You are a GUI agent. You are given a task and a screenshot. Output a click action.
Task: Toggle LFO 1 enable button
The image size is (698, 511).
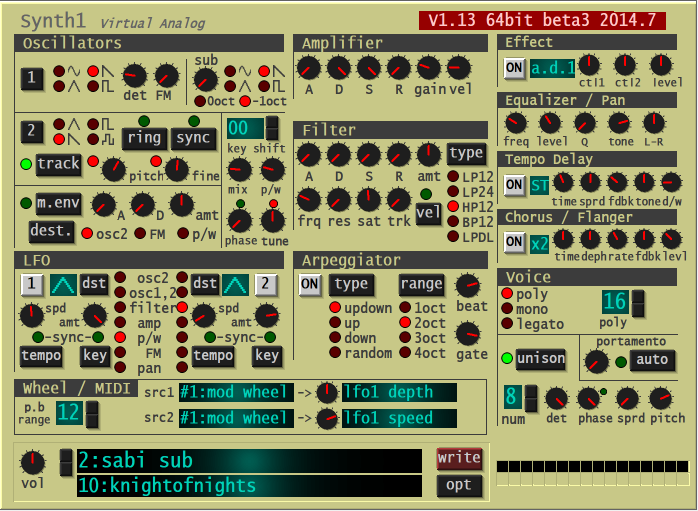32,285
